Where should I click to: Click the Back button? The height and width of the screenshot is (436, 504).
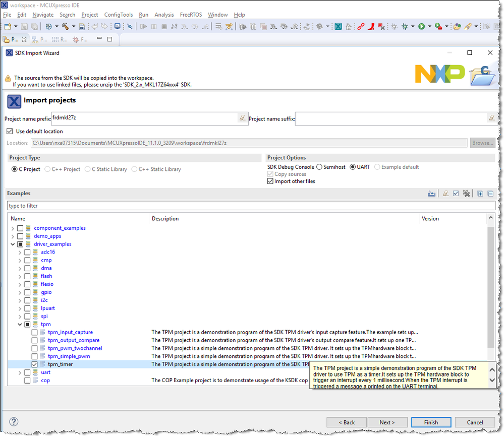(347, 422)
